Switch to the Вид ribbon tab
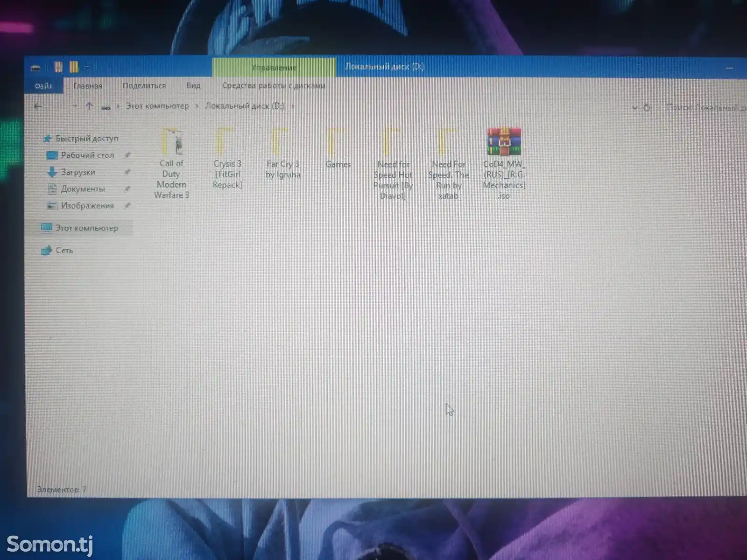 [193, 86]
